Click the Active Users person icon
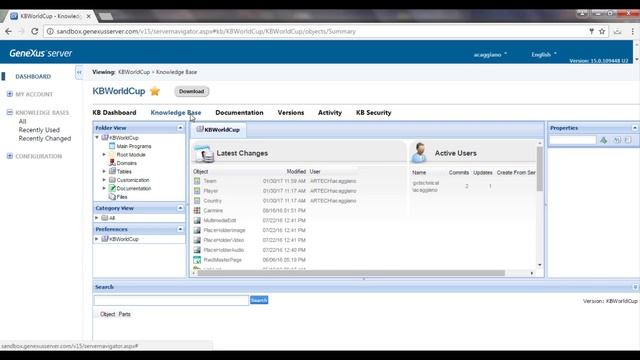640x360 pixels. [x=420, y=153]
